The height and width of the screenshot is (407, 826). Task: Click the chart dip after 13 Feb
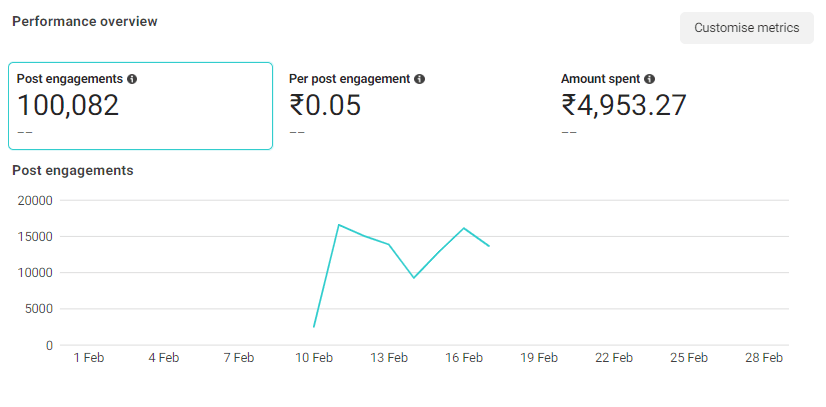(414, 277)
